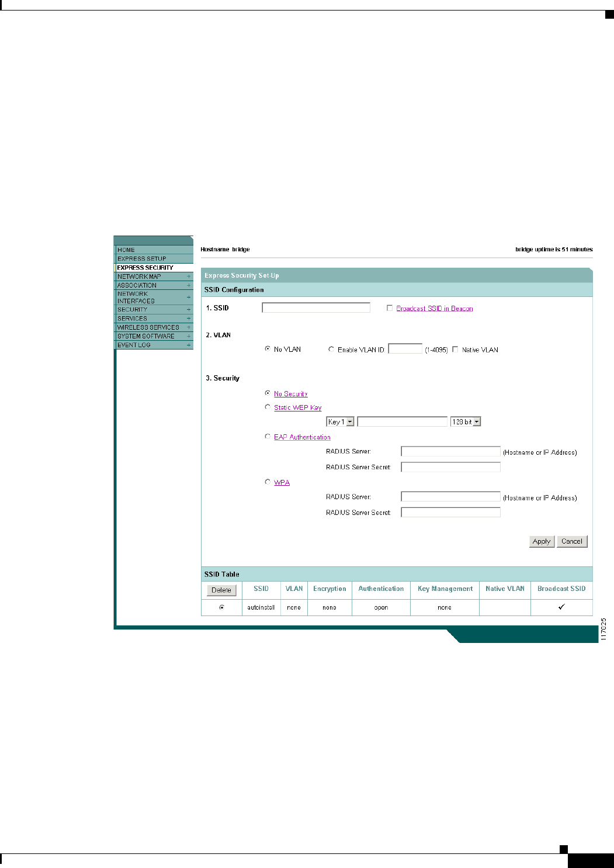Click EAP RADIUS Server field

point(451,451)
